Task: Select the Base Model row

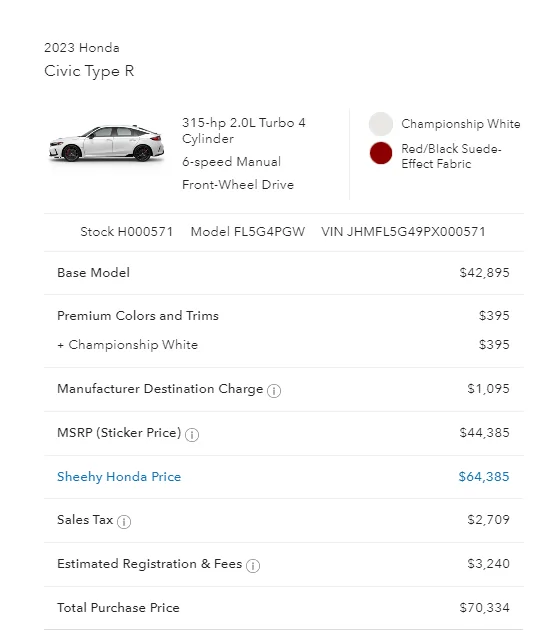Action: point(284,273)
